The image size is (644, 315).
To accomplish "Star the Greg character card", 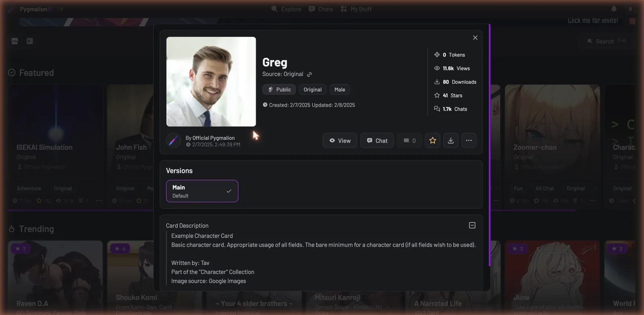I will 432,140.
